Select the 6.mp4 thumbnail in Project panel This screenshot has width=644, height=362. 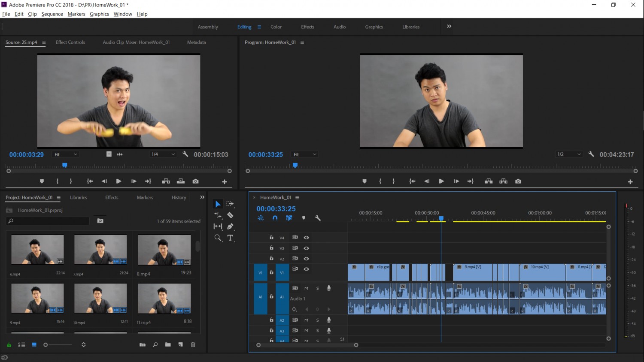[x=37, y=250]
